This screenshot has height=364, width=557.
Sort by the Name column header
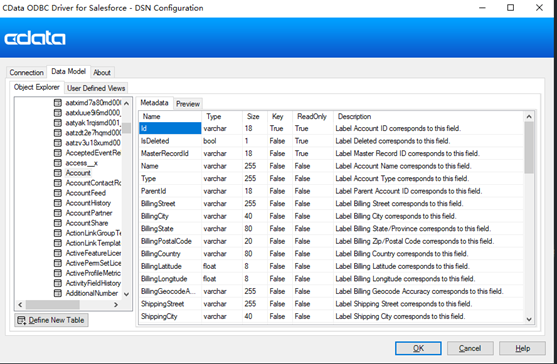click(x=171, y=116)
